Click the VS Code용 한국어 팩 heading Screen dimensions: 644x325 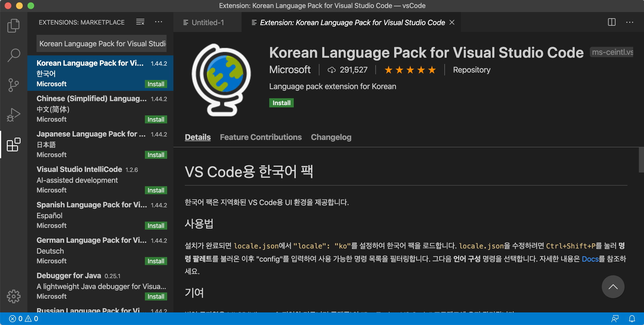[x=249, y=172]
